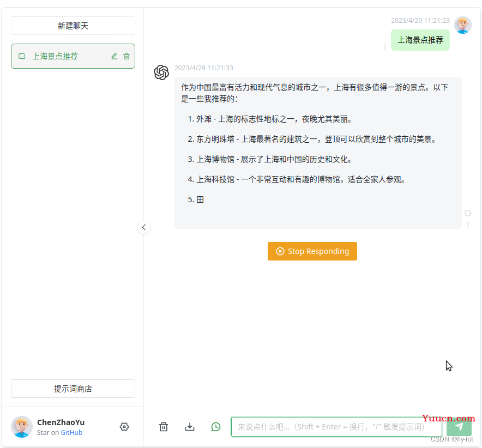Delete the 上海景点推荐 chat via trash icon
This screenshot has width=482, height=448.
click(x=126, y=56)
